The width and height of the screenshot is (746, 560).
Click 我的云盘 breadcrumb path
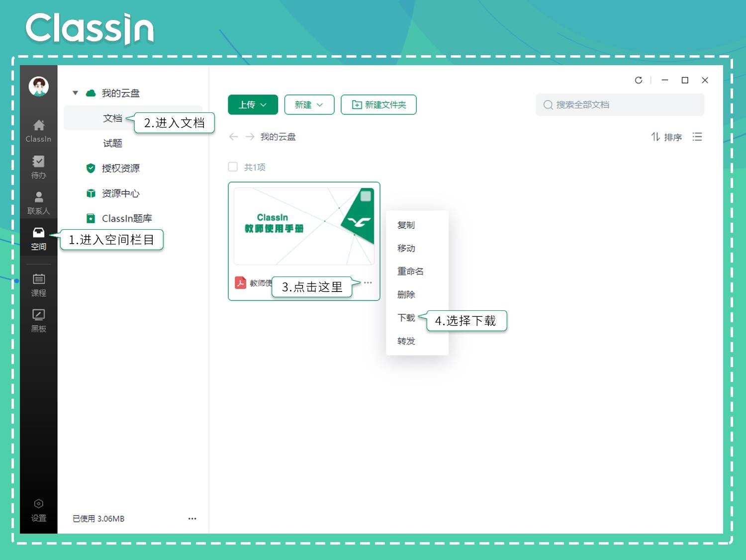[278, 137]
